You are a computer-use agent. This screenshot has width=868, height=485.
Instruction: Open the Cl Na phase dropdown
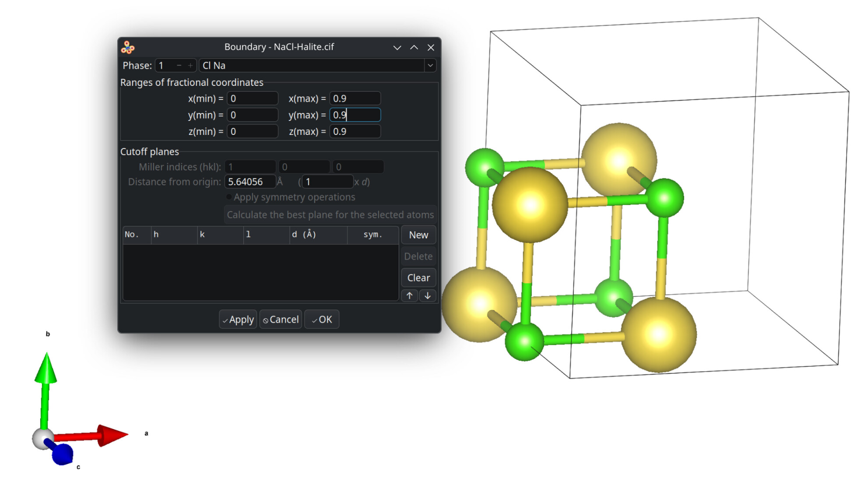click(430, 66)
